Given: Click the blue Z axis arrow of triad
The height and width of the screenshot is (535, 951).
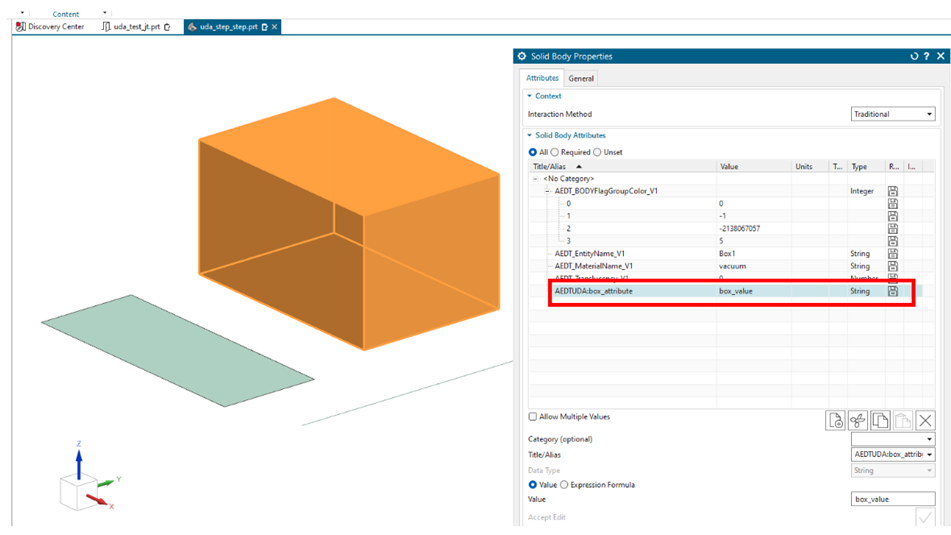Looking at the screenshot, I should (x=79, y=464).
